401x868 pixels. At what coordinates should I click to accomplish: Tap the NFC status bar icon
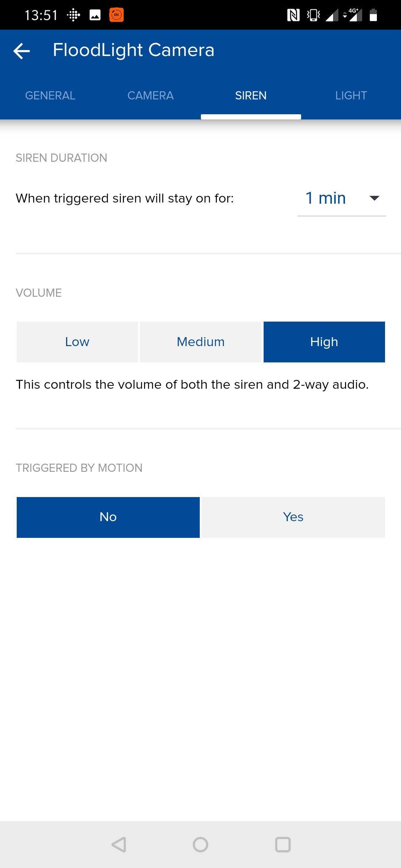293,15
